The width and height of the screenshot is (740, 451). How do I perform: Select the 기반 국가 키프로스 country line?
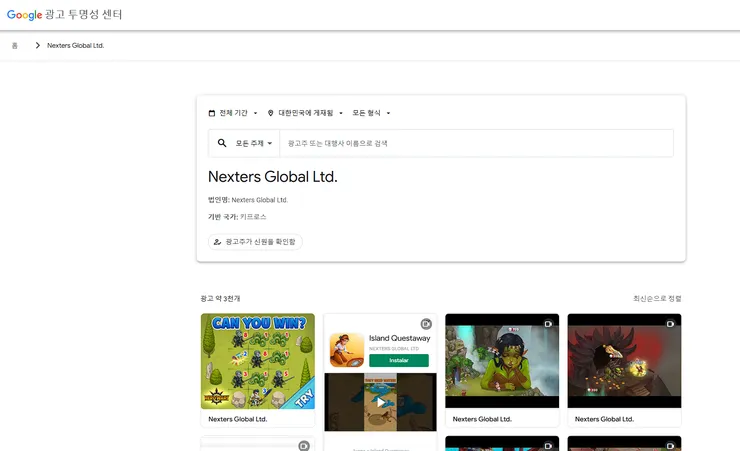[x=237, y=217]
